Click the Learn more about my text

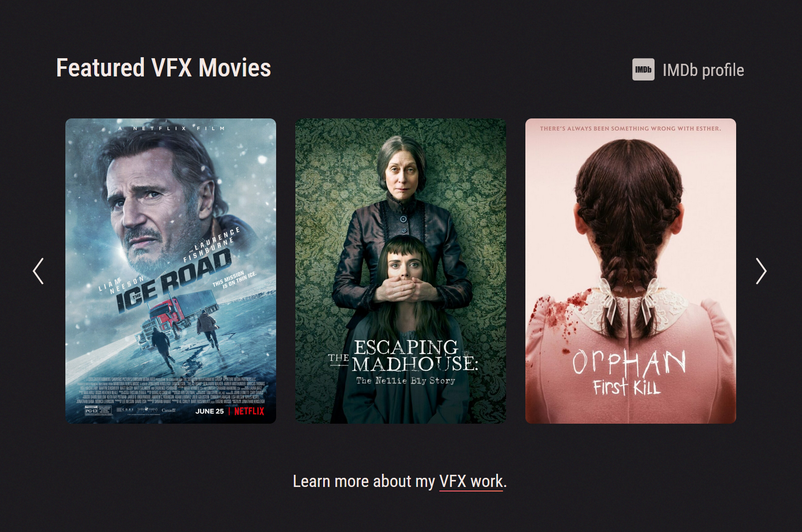(364, 481)
